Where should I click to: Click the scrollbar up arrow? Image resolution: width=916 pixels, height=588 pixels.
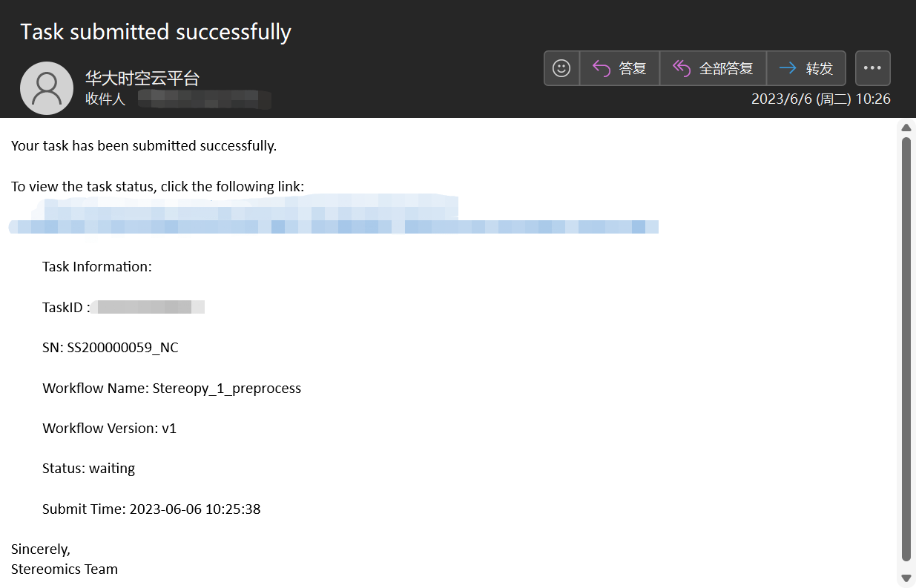(x=906, y=128)
